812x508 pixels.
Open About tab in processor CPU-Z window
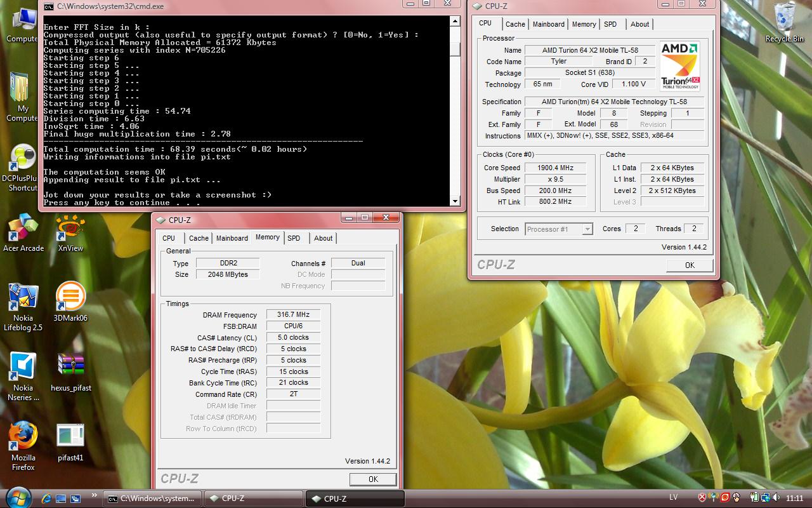pyautogui.click(x=639, y=24)
